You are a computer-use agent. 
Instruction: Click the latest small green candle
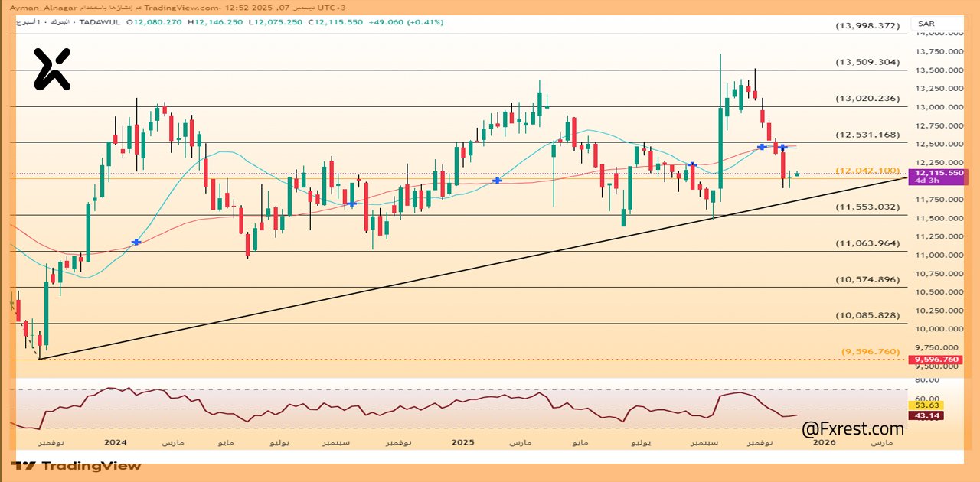pyautogui.click(x=797, y=174)
